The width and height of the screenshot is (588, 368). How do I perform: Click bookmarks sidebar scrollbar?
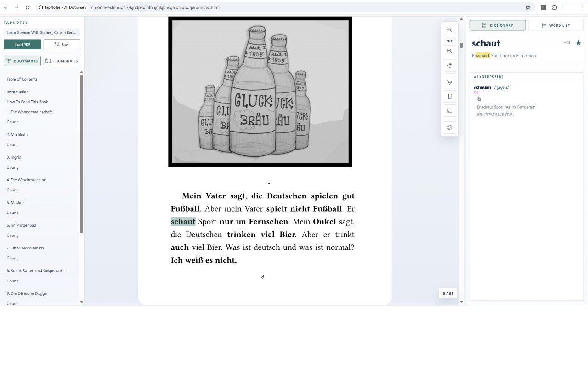tap(82, 154)
